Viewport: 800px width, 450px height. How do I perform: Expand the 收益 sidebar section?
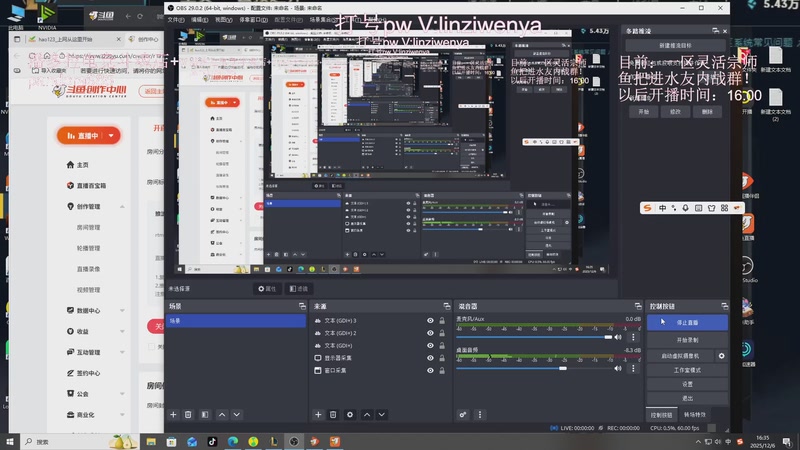122,331
